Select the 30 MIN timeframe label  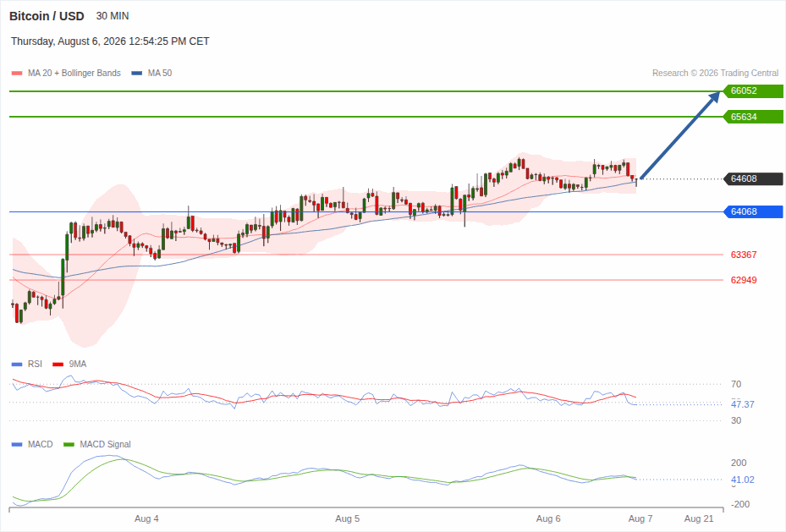(x=113, y=16)
